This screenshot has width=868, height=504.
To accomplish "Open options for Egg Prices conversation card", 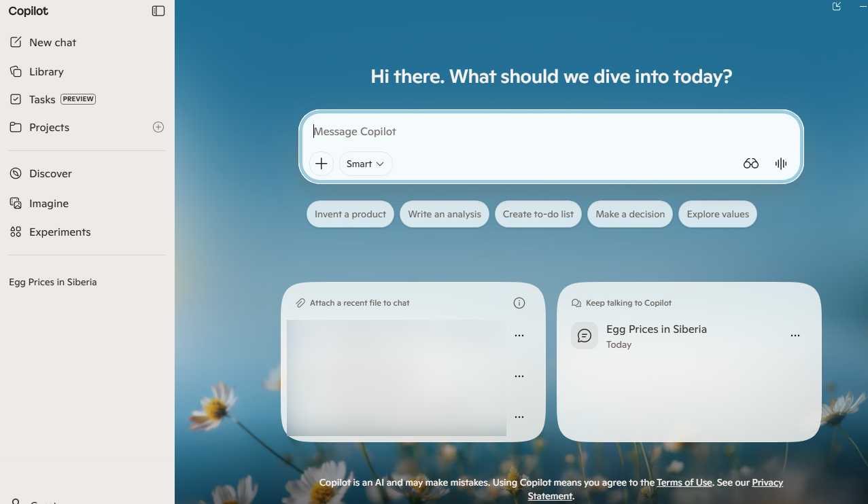I will tap(795, 336).
